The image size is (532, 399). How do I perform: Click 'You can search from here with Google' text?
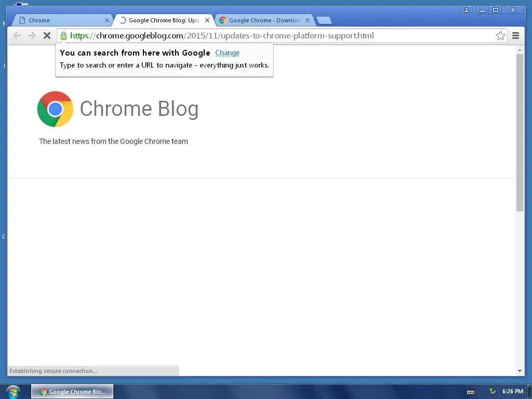(x=135, y=53)
